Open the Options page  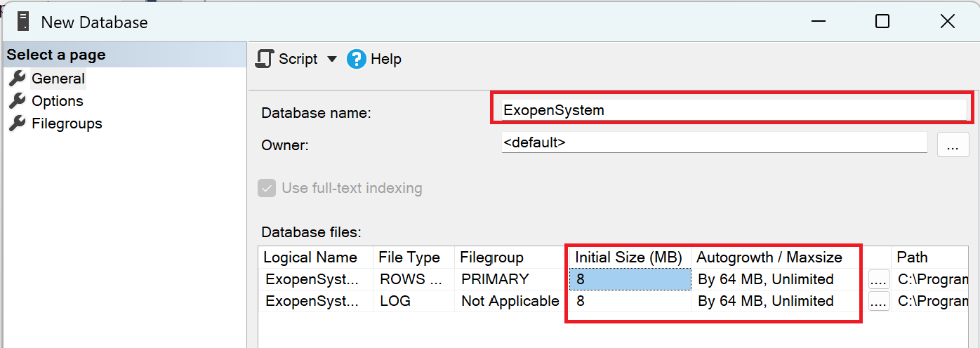pyautogui.click(x=57, y=101)
